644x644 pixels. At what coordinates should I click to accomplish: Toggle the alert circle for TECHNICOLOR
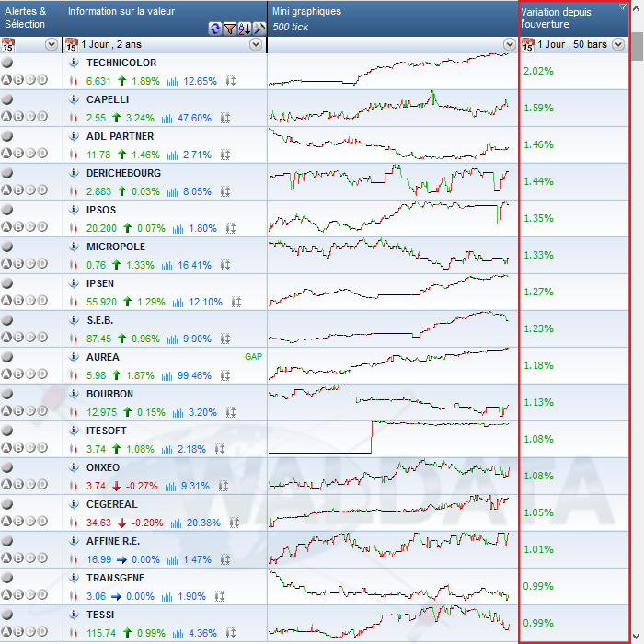pyautogui.click(x=7, y=63)
